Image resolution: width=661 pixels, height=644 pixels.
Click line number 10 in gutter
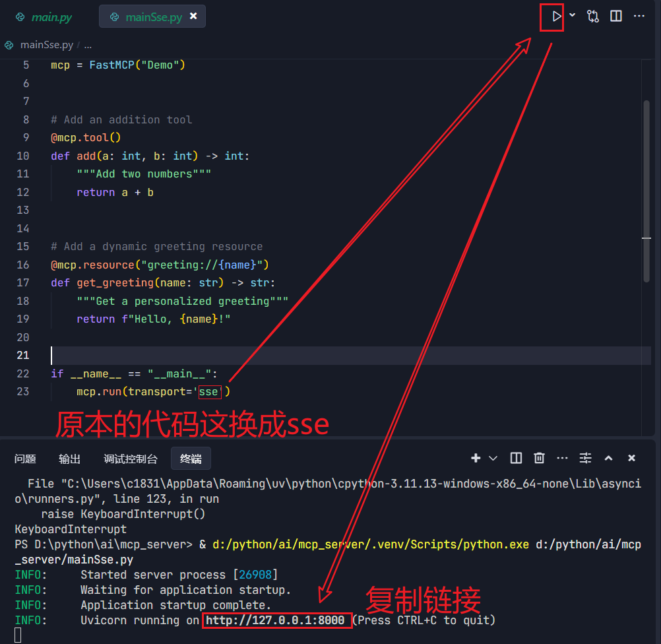pyautogui.click(x=23, y=156)
